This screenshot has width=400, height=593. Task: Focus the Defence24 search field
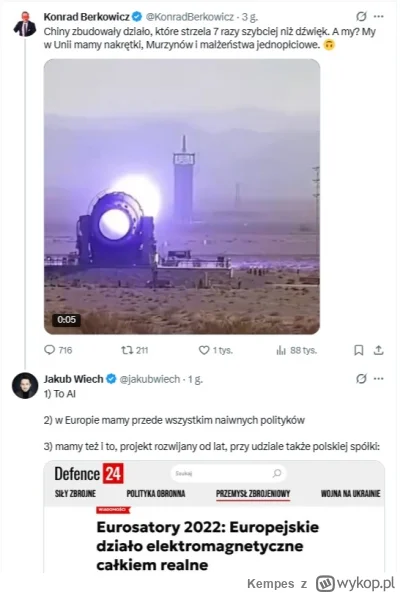(x=228, y=473)
